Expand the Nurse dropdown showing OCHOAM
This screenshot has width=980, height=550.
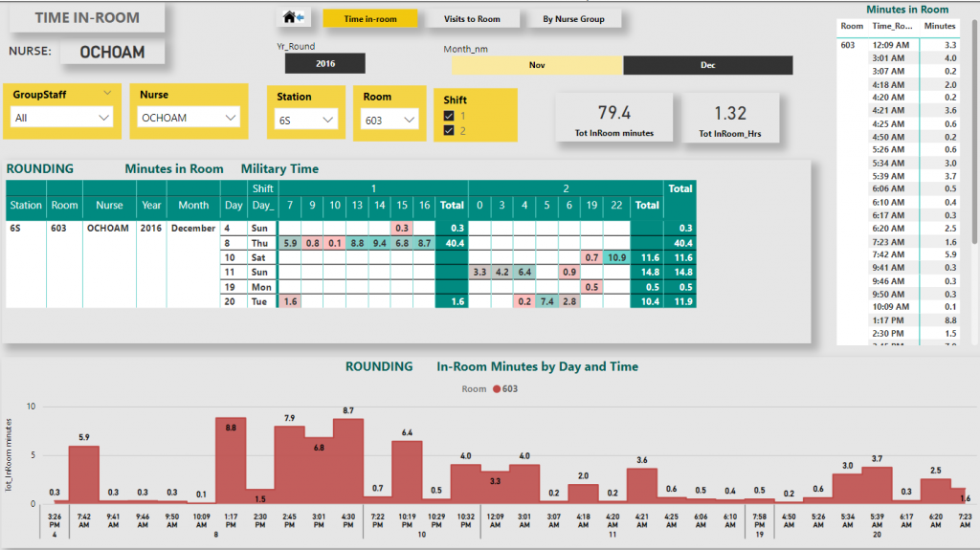189,118
